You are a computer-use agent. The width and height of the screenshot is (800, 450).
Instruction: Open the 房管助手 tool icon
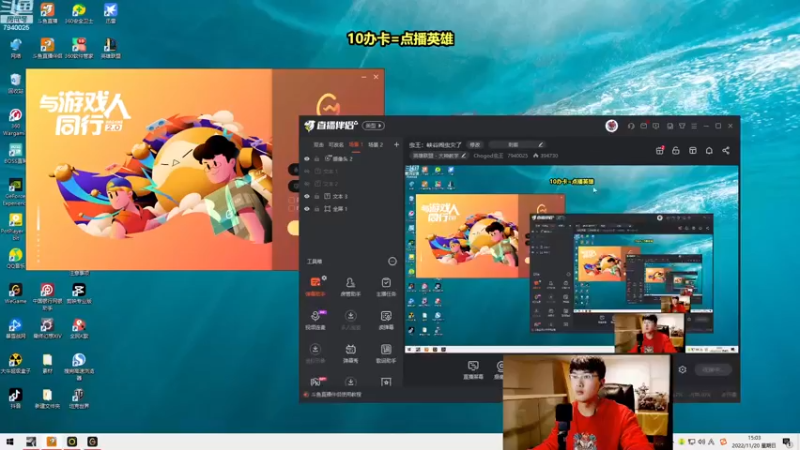click(x=350, y=286)
